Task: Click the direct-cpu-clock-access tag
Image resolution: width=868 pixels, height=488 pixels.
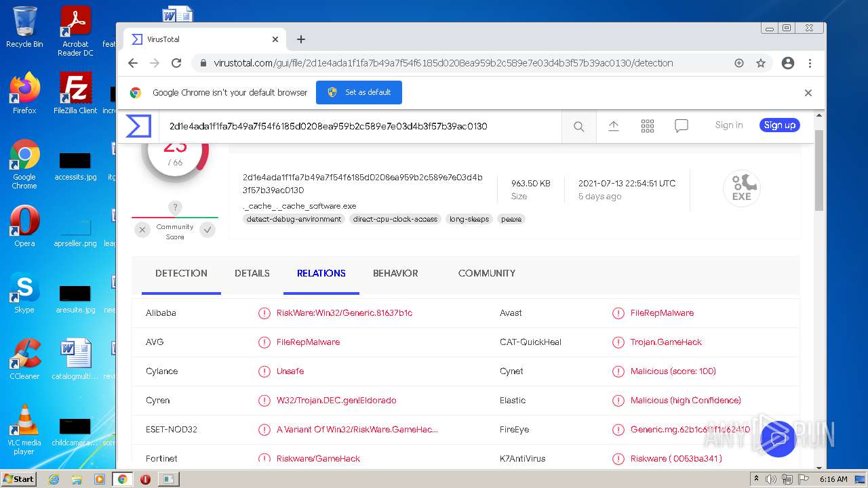Action: click(x=395, y=219)
